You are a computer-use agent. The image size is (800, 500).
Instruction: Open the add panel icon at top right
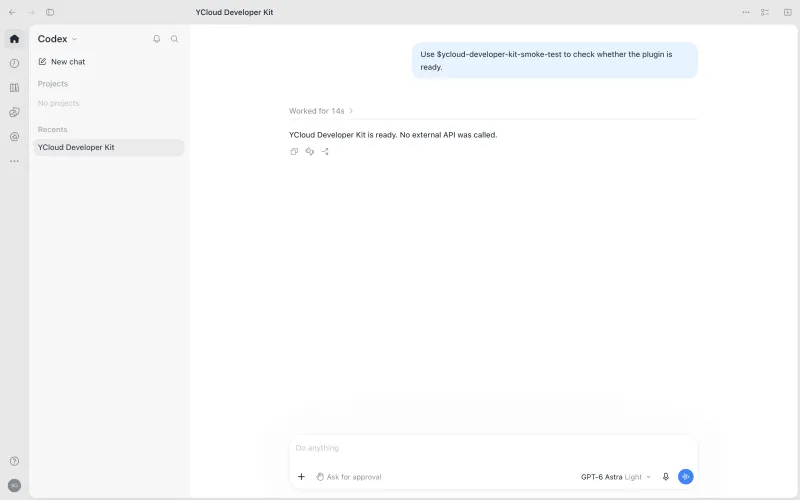(788, 12)
